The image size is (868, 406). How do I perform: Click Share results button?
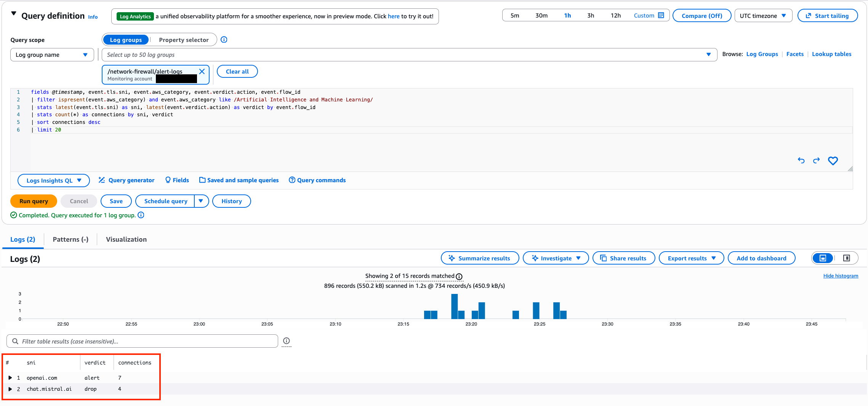point(624,258)
